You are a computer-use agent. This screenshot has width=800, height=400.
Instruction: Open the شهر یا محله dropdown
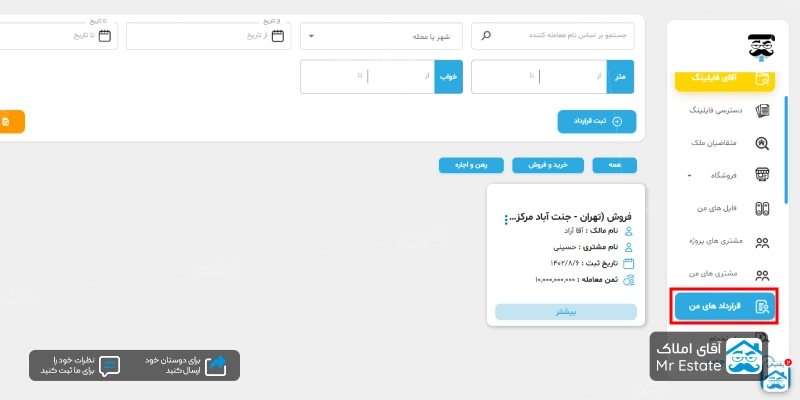pyautogui.click(x=382, y=36)
